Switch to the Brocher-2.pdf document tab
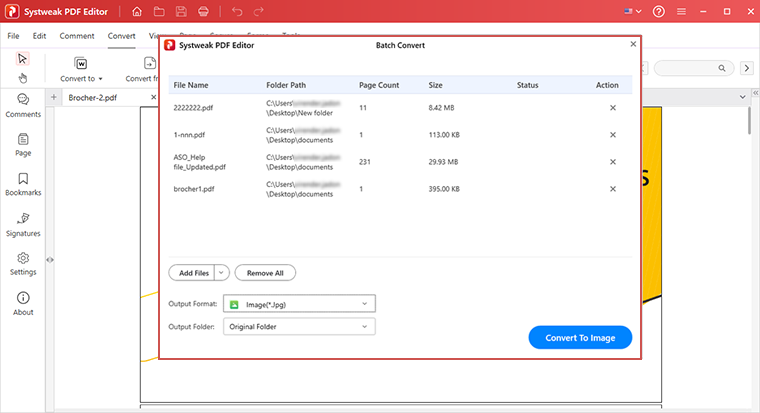 (93, 97)
